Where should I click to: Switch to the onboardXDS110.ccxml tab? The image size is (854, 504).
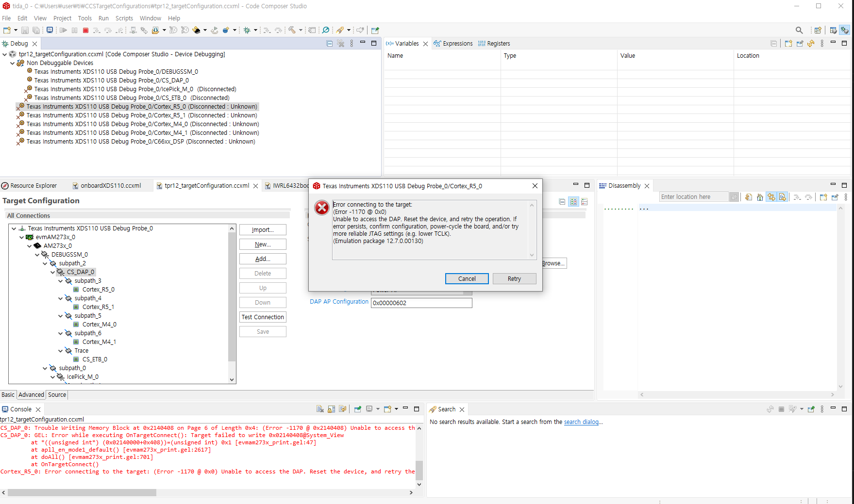[107, 186]
